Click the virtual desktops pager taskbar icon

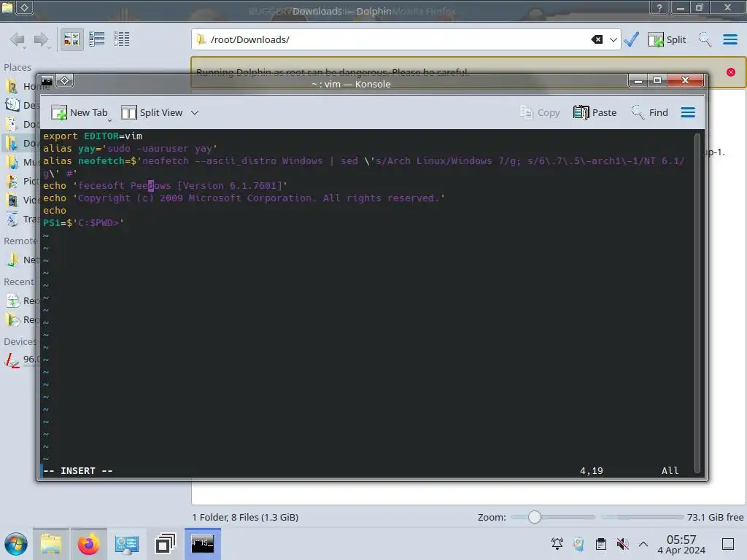[x=165, y=544]
